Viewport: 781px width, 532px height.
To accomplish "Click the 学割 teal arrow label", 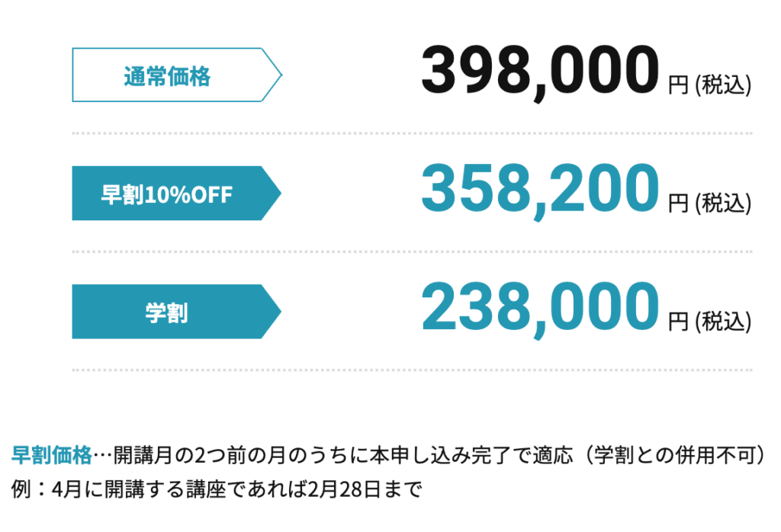I will click(x=177, y=312).
